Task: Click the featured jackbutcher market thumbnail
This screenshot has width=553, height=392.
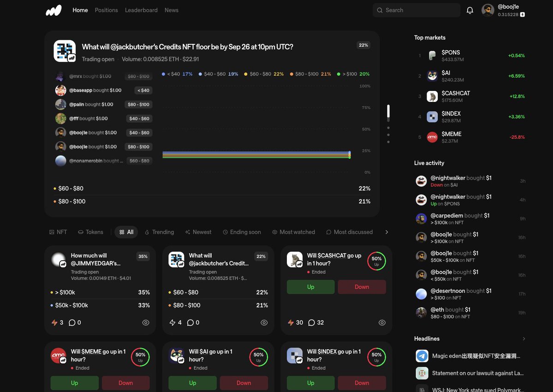Action: 65,51
